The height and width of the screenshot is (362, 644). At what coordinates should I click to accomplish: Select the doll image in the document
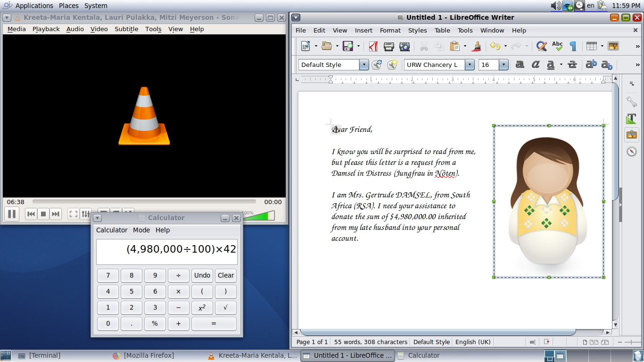(x=549, y=201)
